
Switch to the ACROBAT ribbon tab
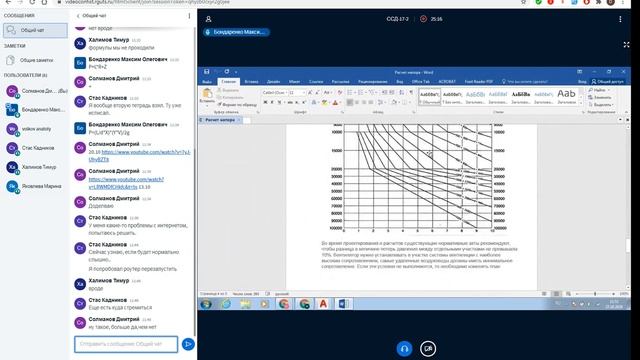[447, 82]
